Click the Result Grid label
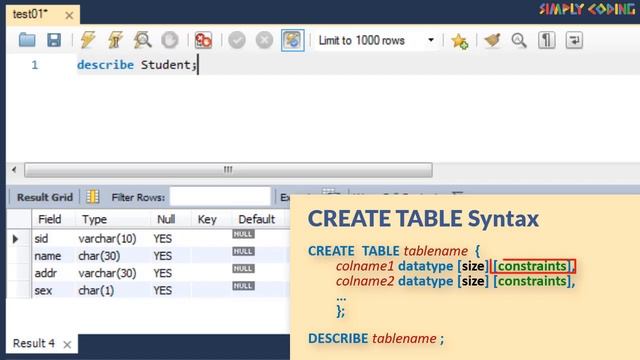 (x=45, y=197)
